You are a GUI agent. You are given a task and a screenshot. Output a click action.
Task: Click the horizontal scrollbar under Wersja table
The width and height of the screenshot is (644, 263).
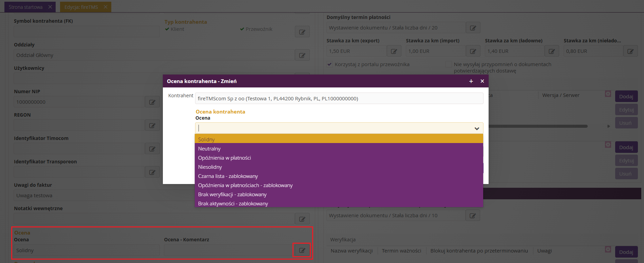538,126
